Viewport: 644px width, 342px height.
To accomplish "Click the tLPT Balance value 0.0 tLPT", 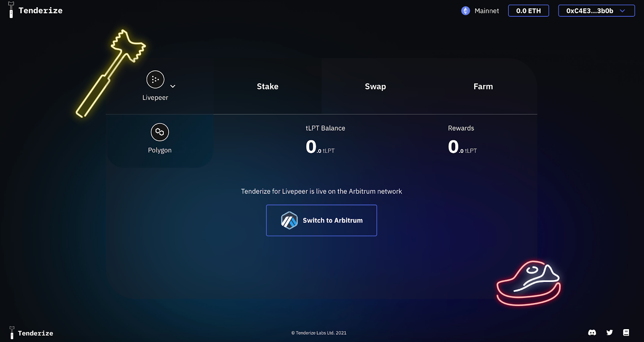I will click(320, 147).
